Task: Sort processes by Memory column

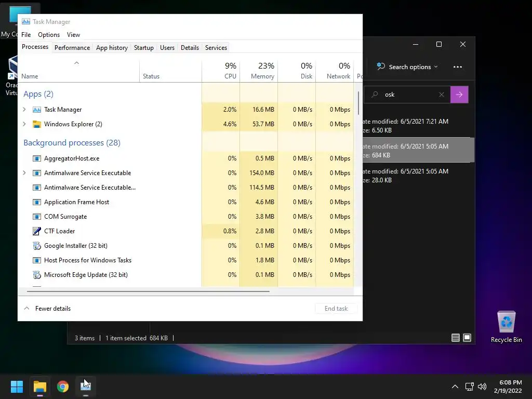Action: pos(259,71)
